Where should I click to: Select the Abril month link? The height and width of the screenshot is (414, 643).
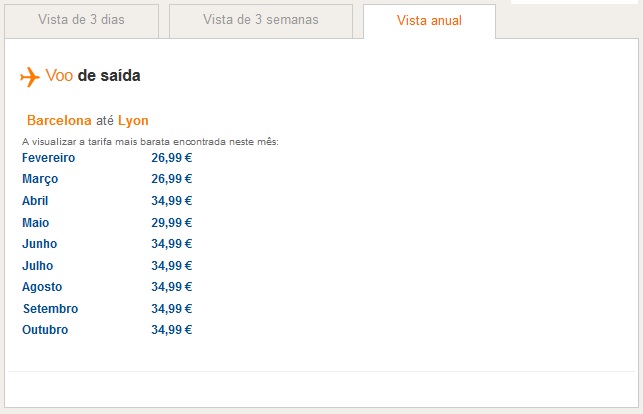35,201
